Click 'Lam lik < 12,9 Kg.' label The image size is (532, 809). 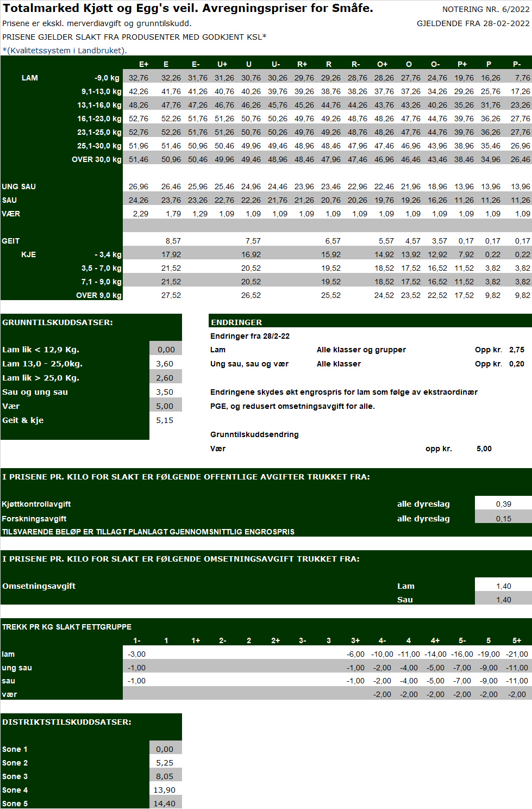(x=41, y=350)
